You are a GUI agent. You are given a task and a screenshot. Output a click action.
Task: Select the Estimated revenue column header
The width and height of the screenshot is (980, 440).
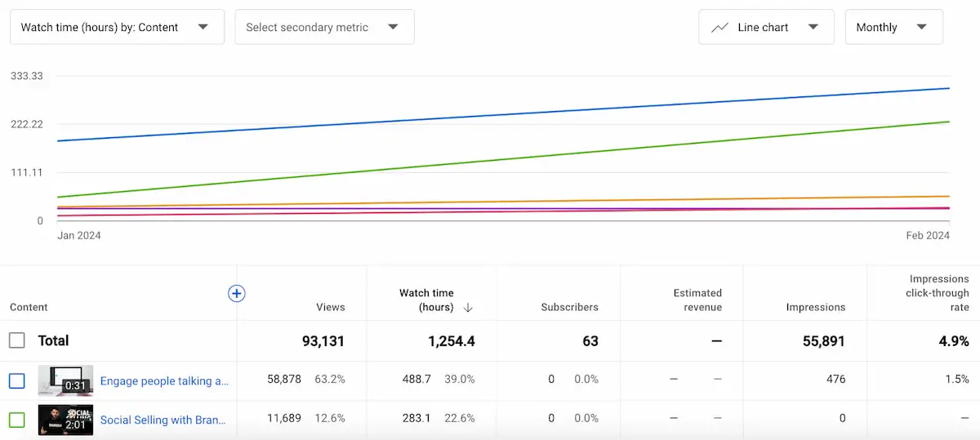[x=697, y=300]
